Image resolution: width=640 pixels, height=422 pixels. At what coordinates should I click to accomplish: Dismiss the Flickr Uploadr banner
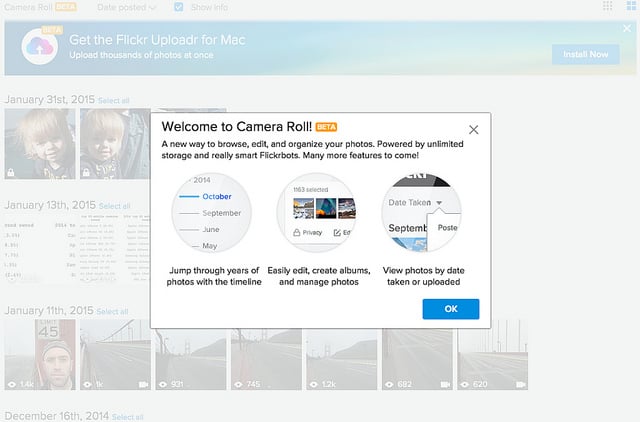click(x=627, y=28)
